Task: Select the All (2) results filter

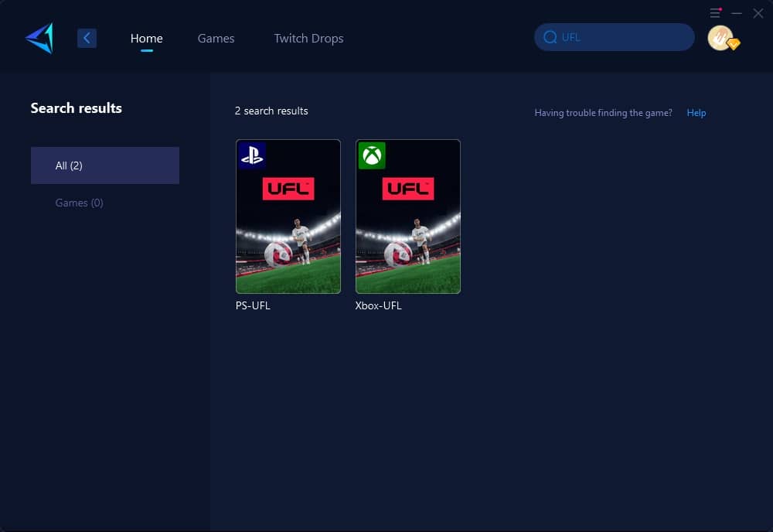Action: (x=104, y=165)
